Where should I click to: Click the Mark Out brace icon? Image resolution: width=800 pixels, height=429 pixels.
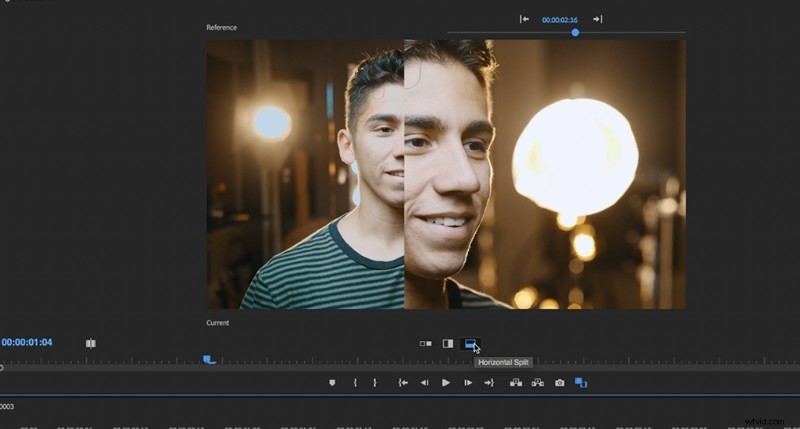pyautogui.click(x=375, y=383)
